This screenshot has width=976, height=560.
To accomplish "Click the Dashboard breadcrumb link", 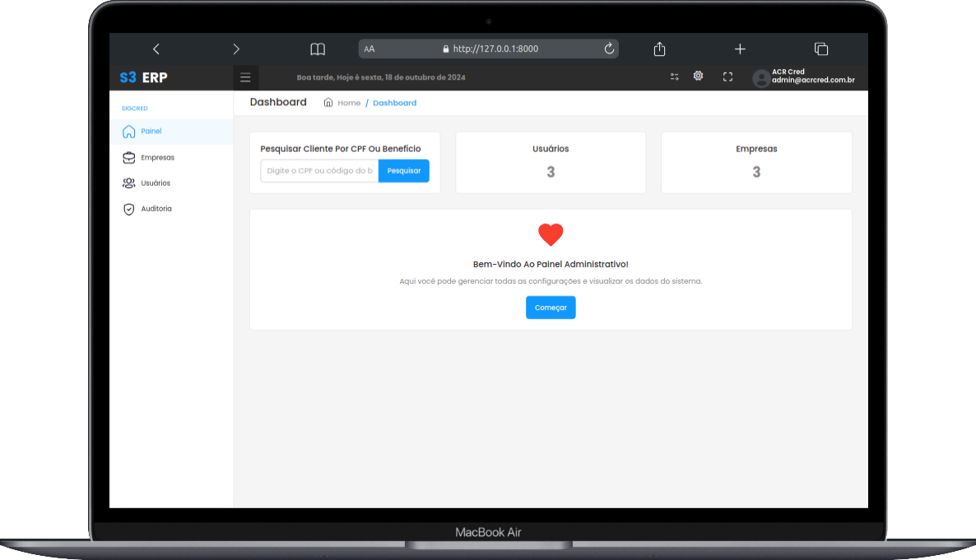I will pyautogui.click(x=395, y=103).
